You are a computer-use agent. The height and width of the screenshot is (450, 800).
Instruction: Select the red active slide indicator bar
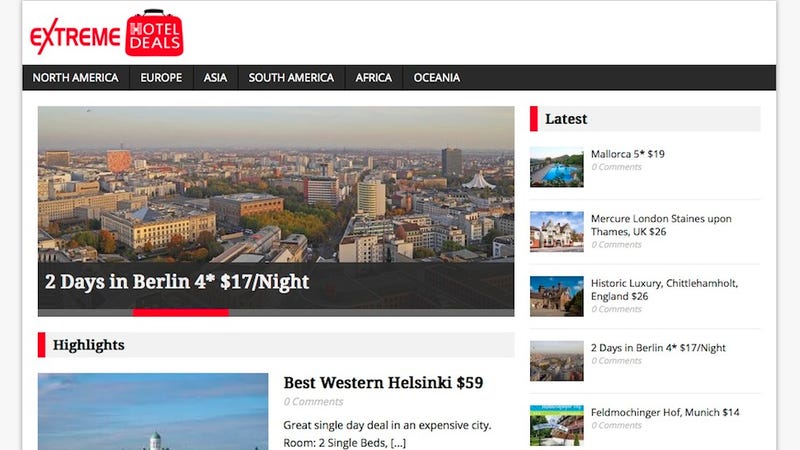pyautogui.click(x=181, y=312)
